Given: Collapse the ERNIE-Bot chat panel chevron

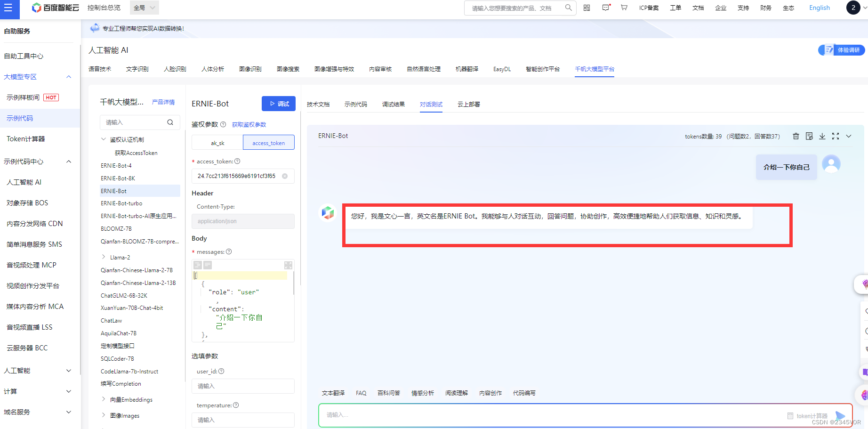Looking at the screenshot, I should 849,136.
